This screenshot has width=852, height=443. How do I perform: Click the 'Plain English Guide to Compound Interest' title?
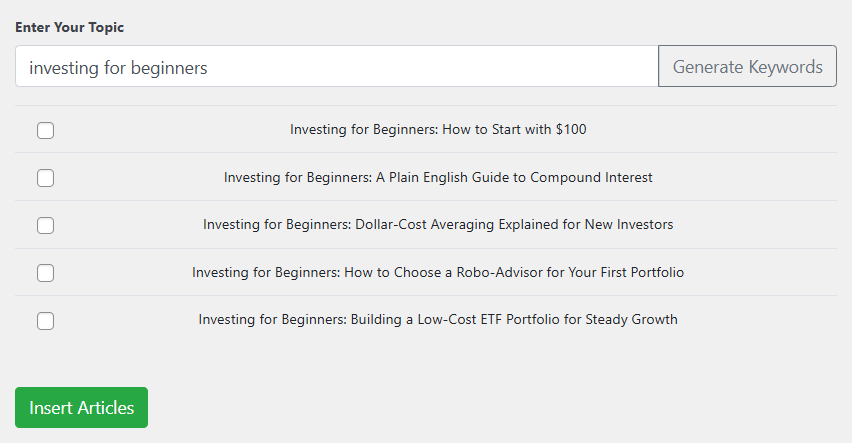pos(438,177)
